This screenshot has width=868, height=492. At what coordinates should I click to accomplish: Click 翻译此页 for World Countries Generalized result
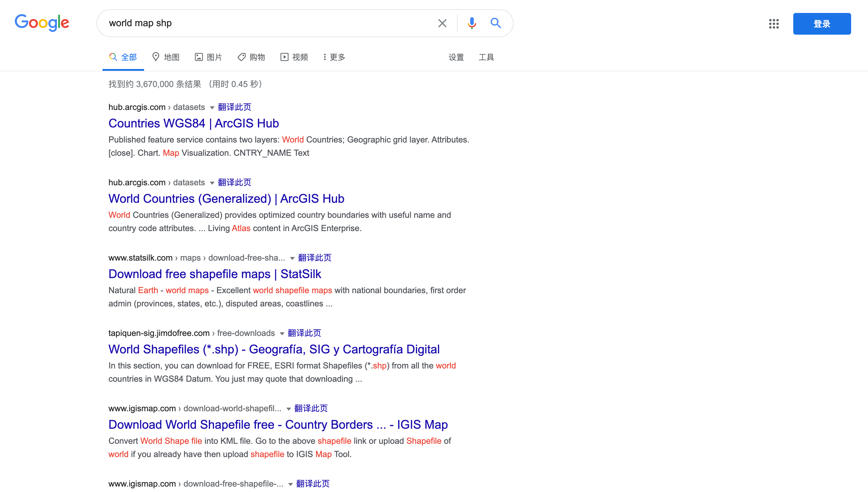point(234,183)
